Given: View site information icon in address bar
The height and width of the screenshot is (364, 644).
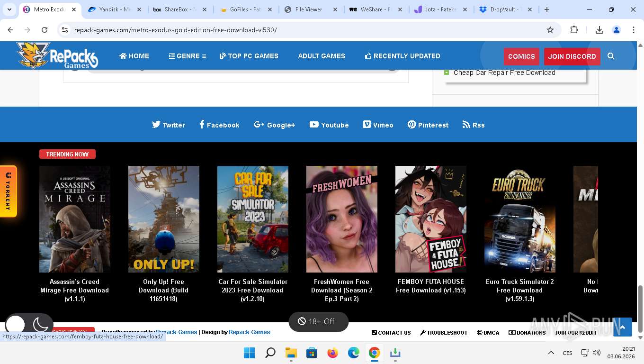Looking at the screenshot, I should tap(65, 30).
